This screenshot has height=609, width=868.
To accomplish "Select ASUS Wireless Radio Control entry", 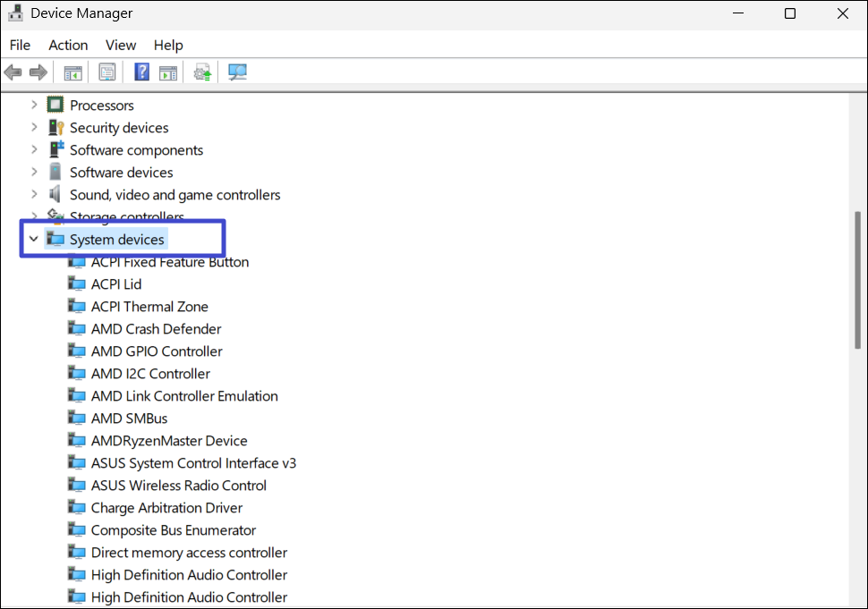I will coord(178,486).
